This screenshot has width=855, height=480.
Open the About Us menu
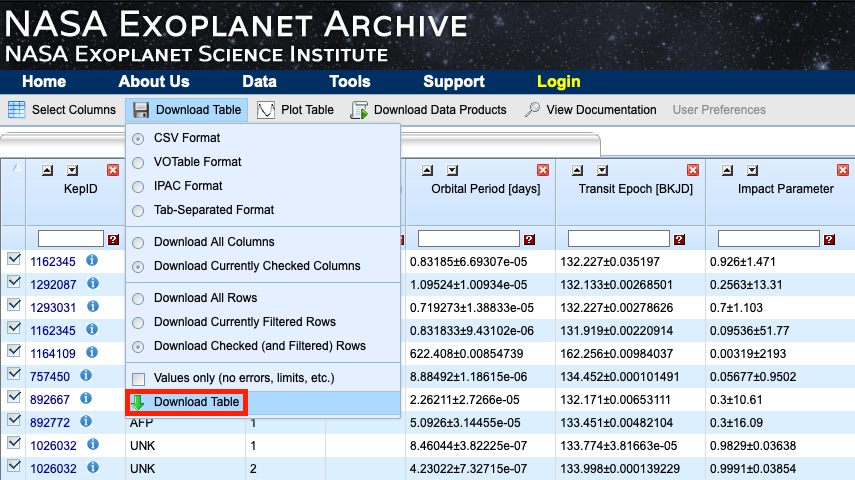click(x=154, y=82)
